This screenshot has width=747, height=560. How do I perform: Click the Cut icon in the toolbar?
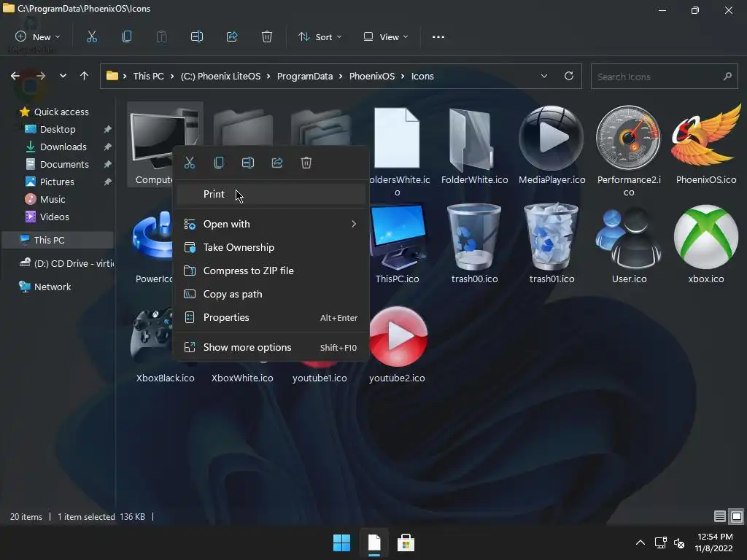click(x=92, y=36)
